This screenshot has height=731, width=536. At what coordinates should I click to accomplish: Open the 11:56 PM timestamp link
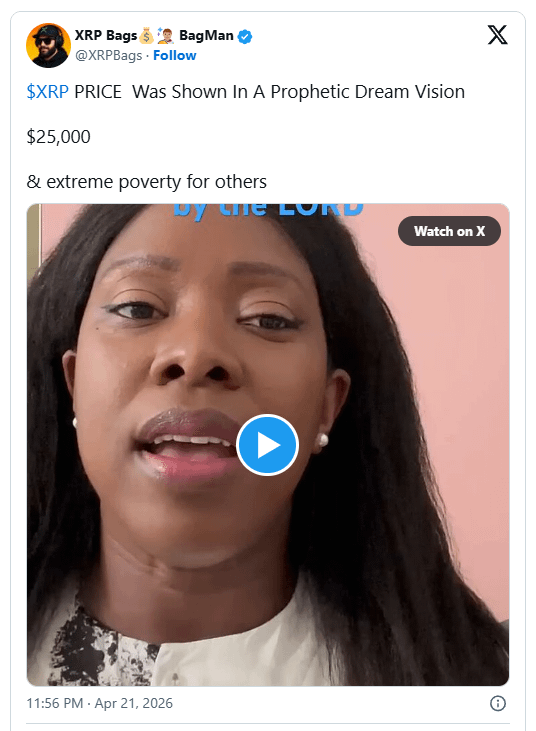[x=55, y=703]
